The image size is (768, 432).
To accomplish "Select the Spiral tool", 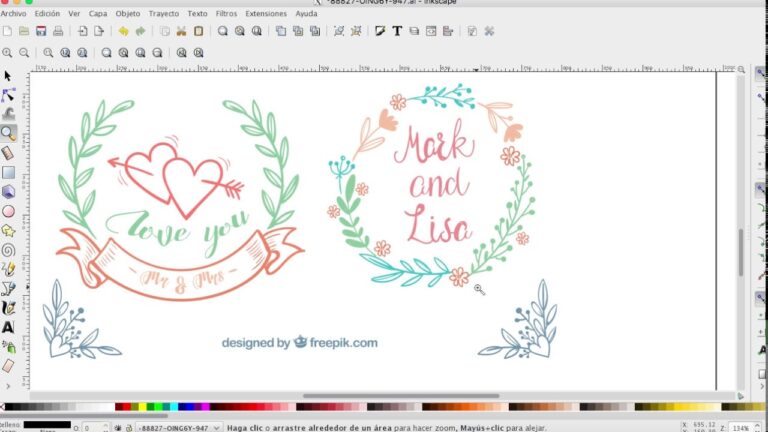I will pos(8,250).
